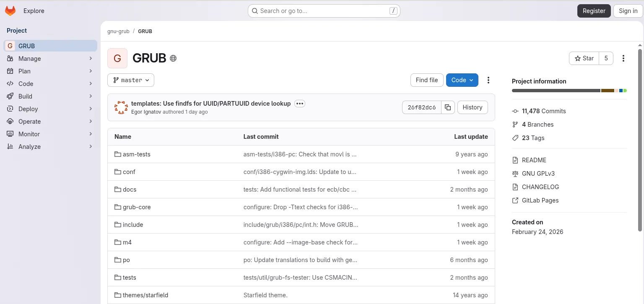Open the GNU GPLv3 license link
The width and height of the screenshot is (644, 304).
coord(538,174)
